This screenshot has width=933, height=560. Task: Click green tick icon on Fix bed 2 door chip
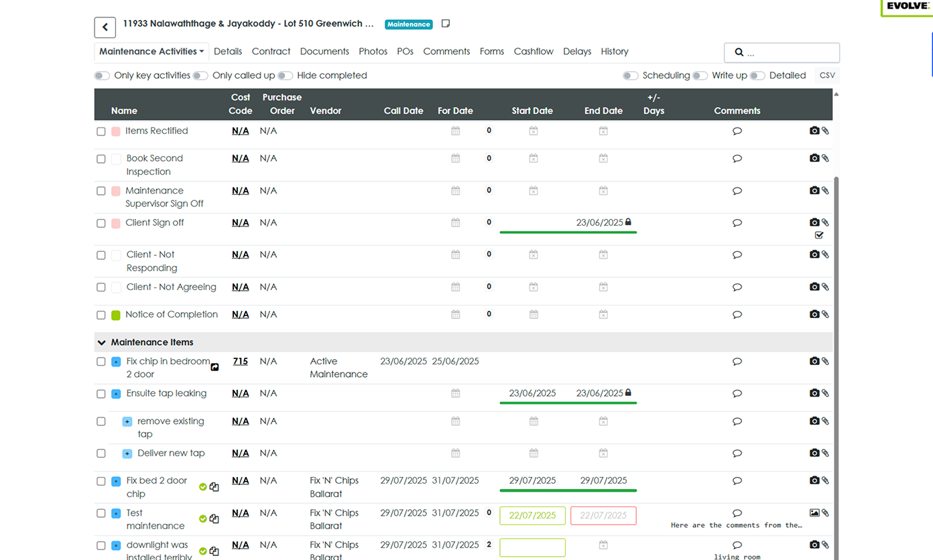point(203,487)
